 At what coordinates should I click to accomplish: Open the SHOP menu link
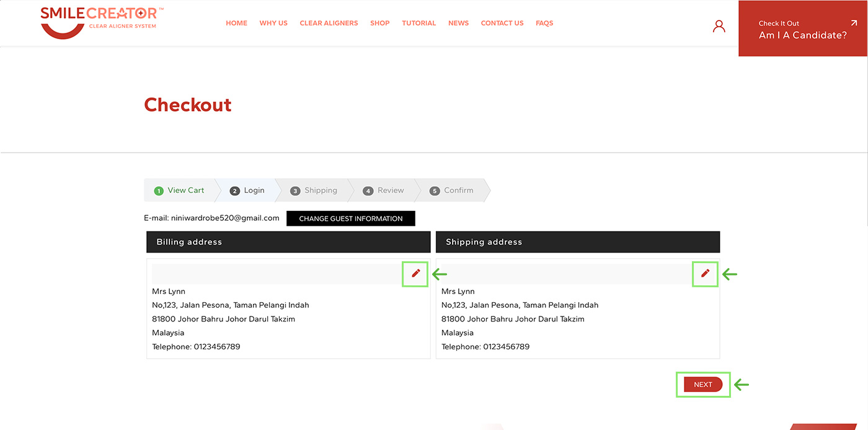click(x=380, y=23)
